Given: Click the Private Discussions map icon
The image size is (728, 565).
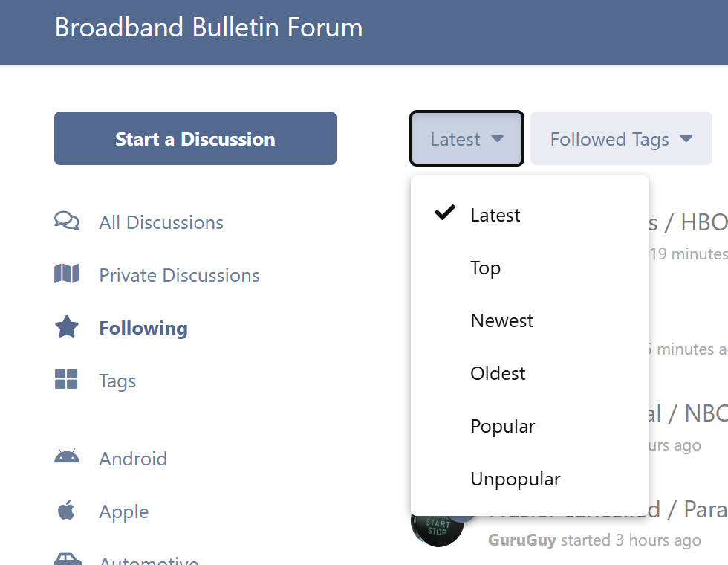Looking at the screenshot, I should pyautogui.click(x=67, y=274).
